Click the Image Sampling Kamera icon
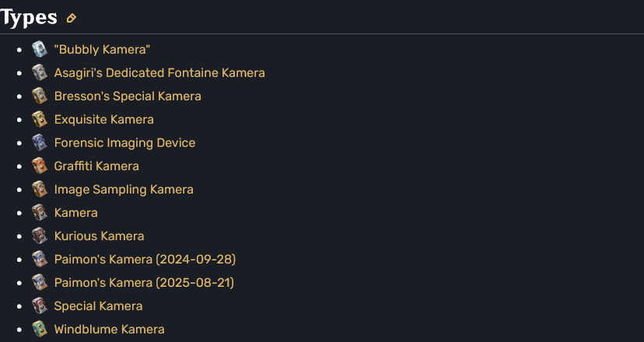 pyautogui.click(x=40, y=190)
